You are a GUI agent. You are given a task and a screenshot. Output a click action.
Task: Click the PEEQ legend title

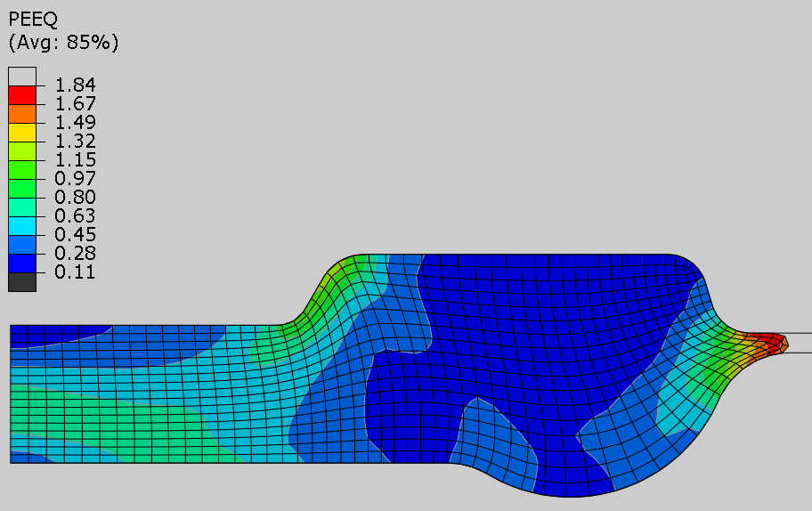(33, 20)
